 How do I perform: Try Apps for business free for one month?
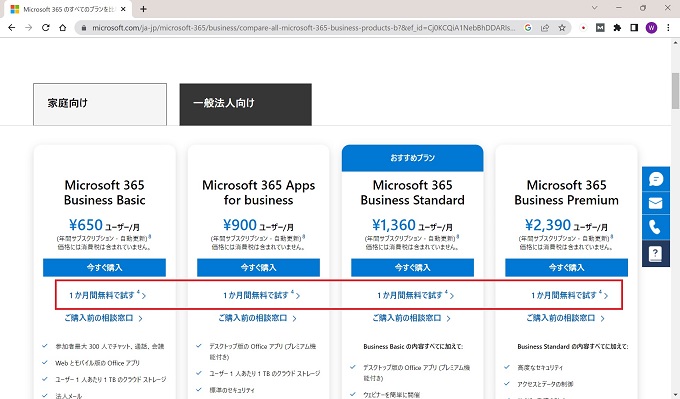(x=261, y=295)
